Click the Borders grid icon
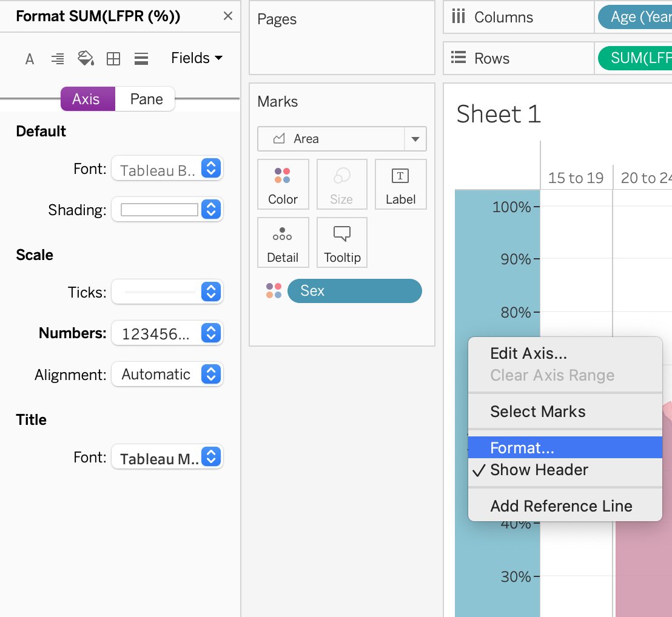The height and width of the screenshot is (617, 672). coord(113,59)
